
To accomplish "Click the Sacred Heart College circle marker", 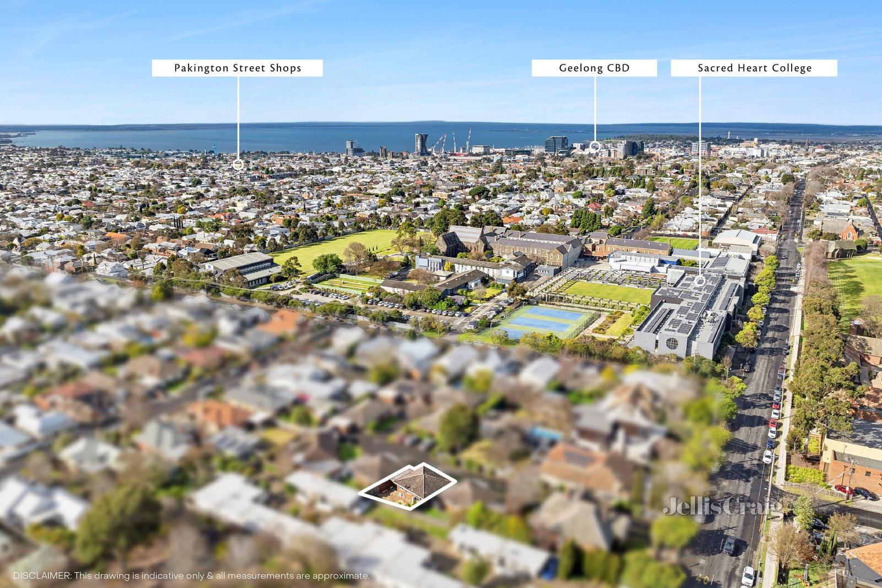I will (700, 280).
